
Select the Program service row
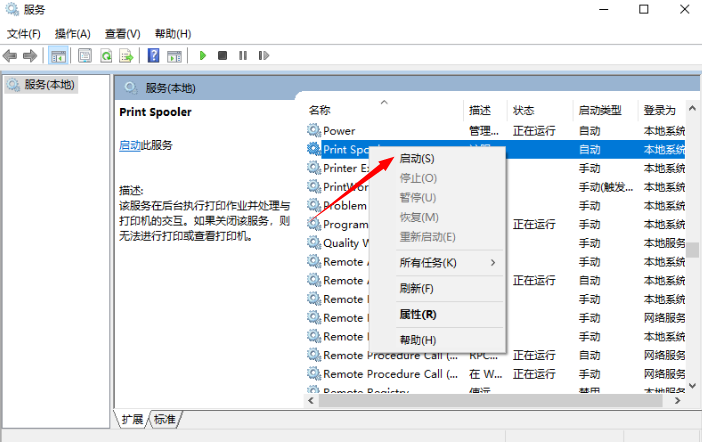point(496,224)
